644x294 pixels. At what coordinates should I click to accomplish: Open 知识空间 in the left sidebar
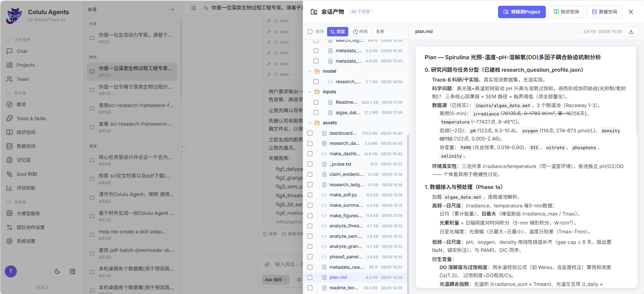pos(26,132)
